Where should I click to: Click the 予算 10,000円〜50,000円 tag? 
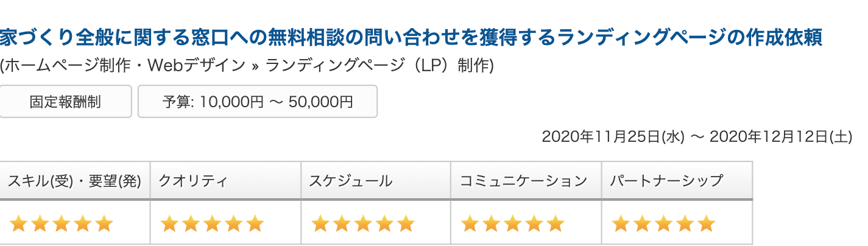[258, 102]
